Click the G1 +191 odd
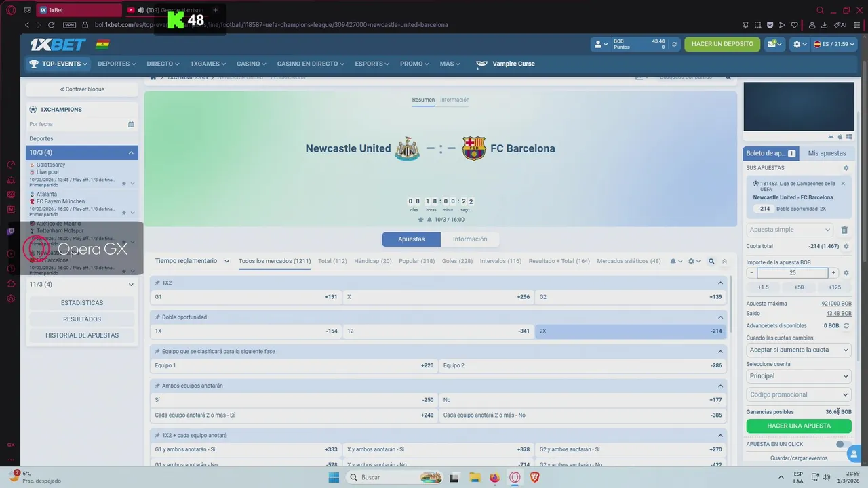This screenshot has width=868, height=488. tap(245, 297)
